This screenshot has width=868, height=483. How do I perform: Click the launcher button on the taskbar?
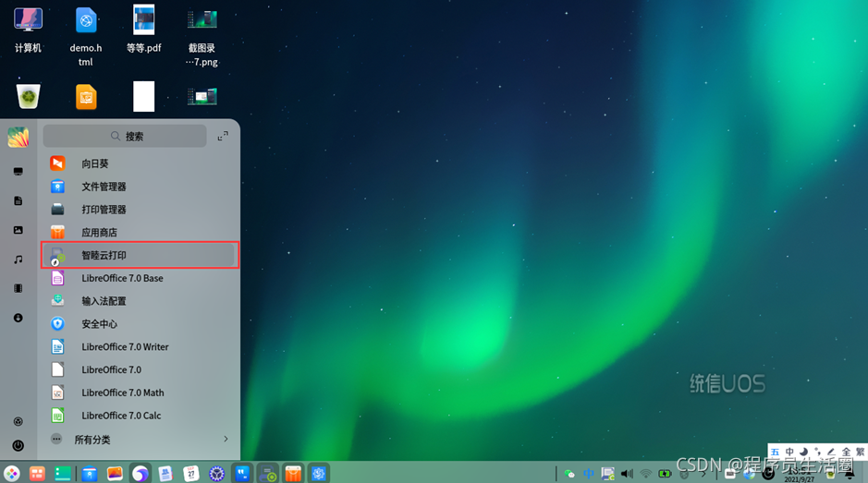pyautogui.click(x=12, y=474)
